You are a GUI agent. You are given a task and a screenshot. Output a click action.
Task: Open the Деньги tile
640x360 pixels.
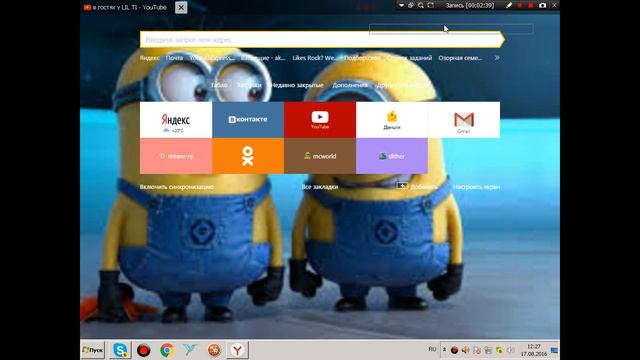coord(392,120)
